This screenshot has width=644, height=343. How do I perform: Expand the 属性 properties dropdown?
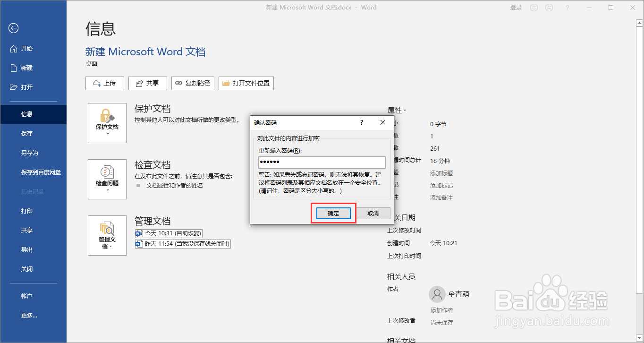pyautogui.click(x=397, y=111)
